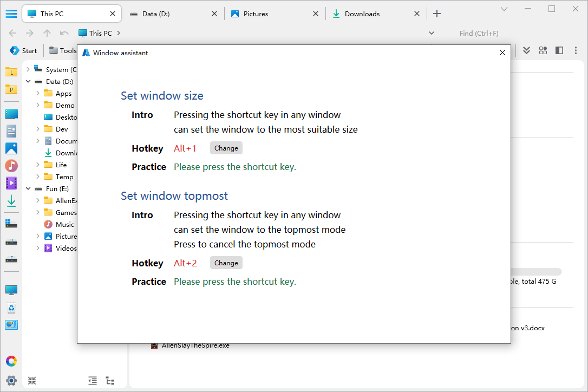Collapse the Fun (E:) drive tree
The height and width of the screenshot is (392, 588).
click(x=28, y=189)
